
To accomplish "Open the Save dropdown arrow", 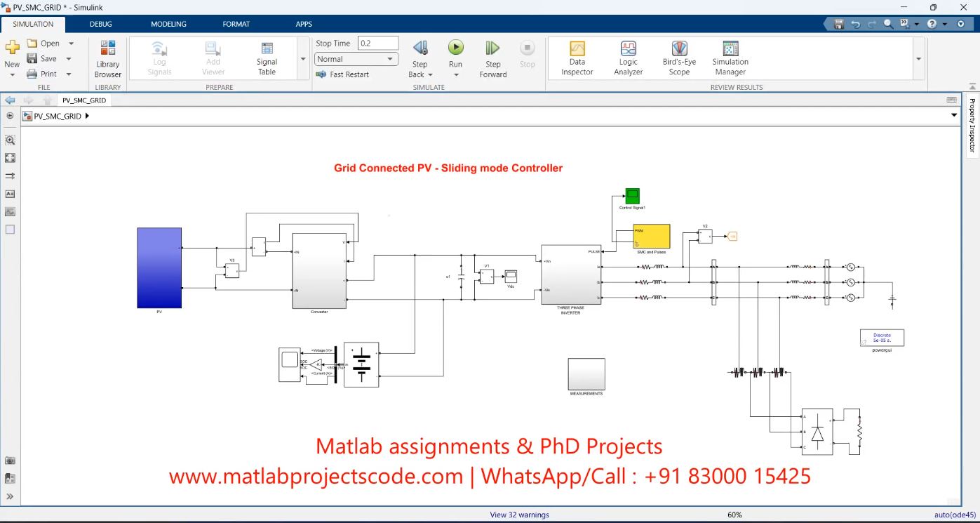I will (x=69, y=59).
